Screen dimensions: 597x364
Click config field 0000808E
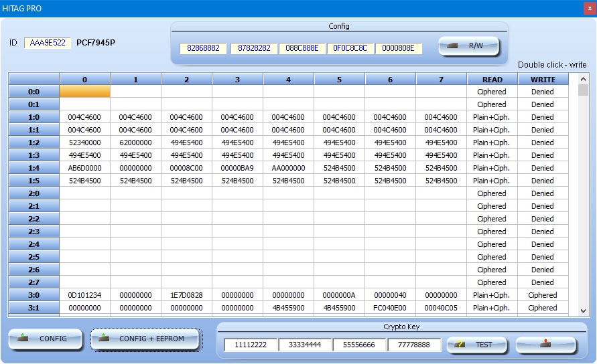coord(398,48)
